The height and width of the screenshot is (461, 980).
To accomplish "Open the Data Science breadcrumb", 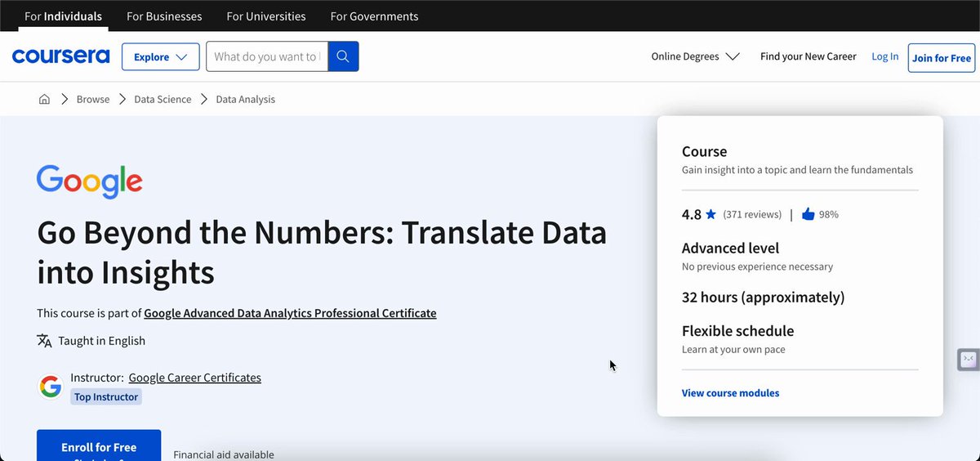I will point(163,99).
